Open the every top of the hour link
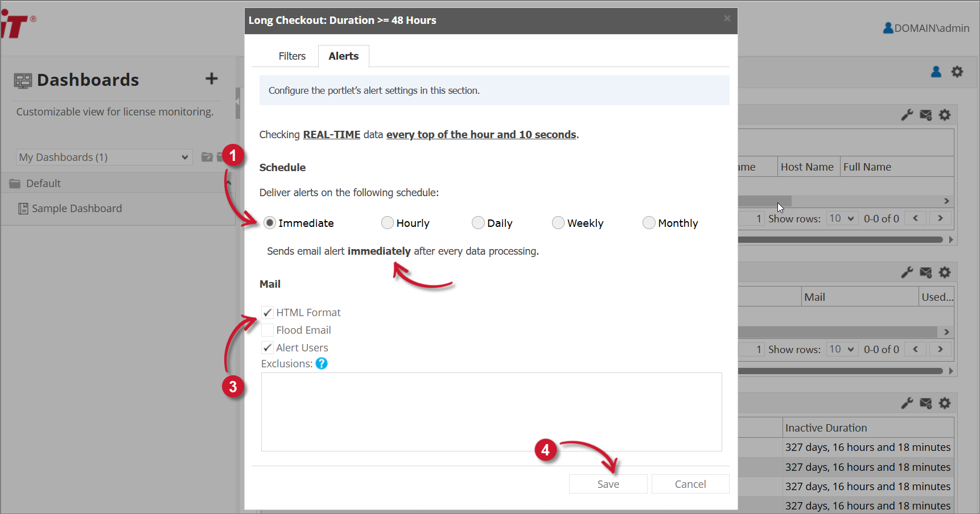Screen dimensions: 980x514 pyautogui.click(x=481, y=134)
